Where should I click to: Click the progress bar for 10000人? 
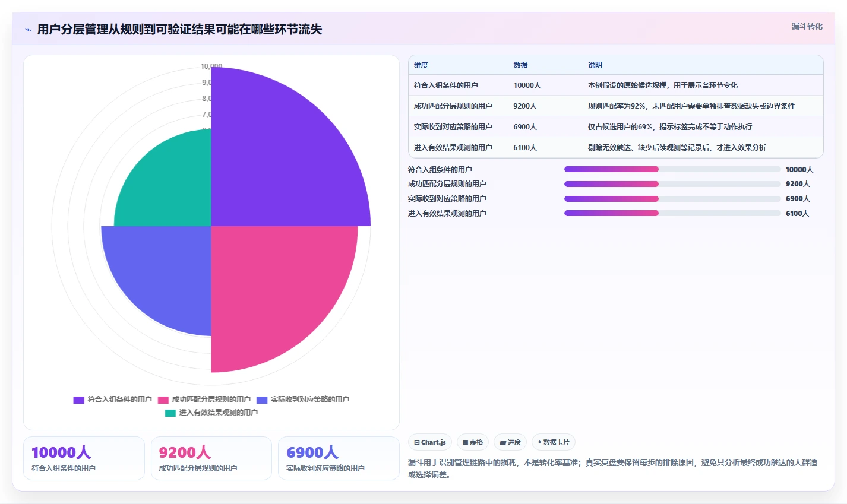click(x=672, y=169)
